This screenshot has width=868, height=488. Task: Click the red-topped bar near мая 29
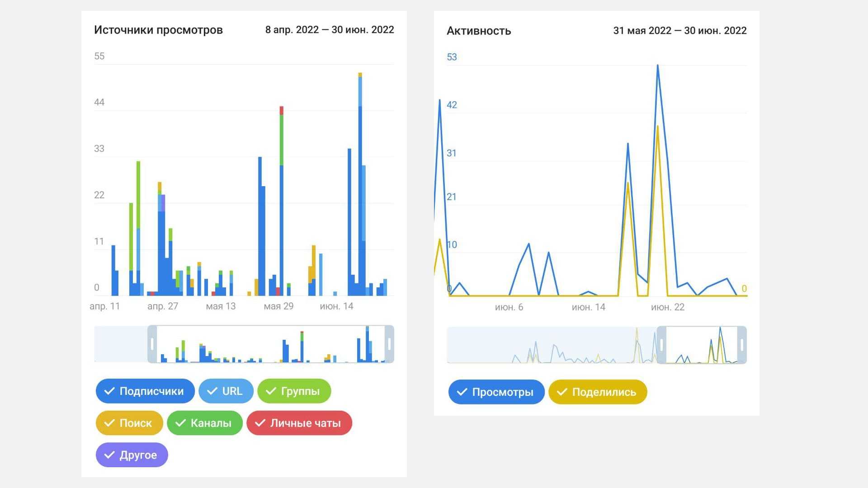point(281,203)
